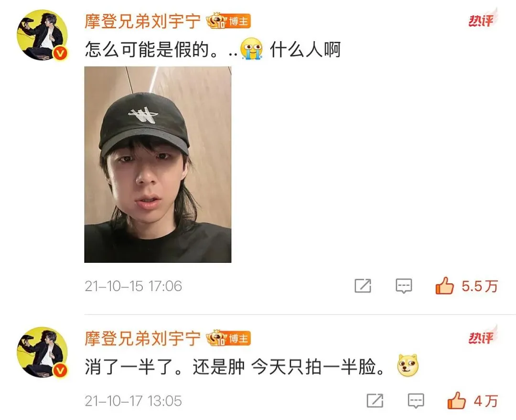Open 摩登兄弟刘宇宁 profile from first comment
The image size is (516, 420).
142,22
